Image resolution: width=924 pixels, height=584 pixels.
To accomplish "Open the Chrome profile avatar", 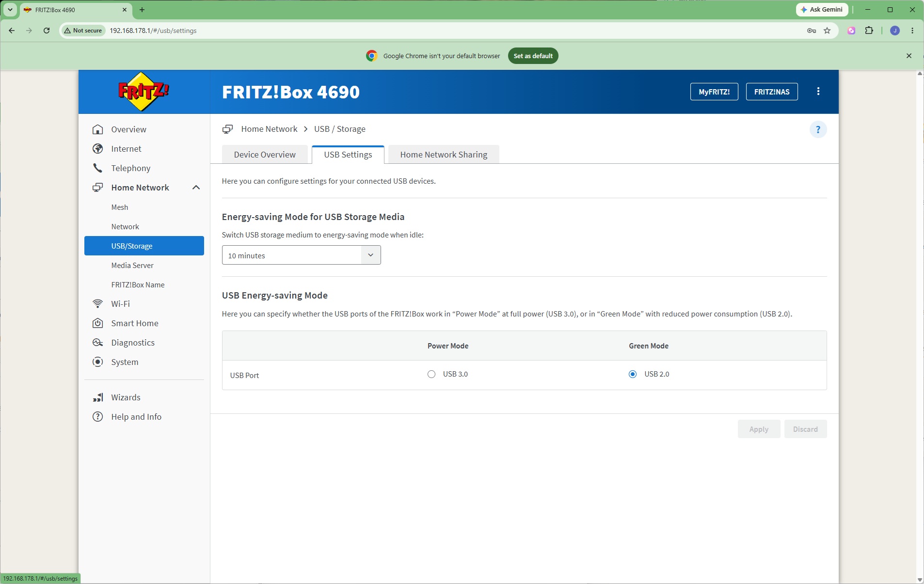I will (x=895, y=31).
